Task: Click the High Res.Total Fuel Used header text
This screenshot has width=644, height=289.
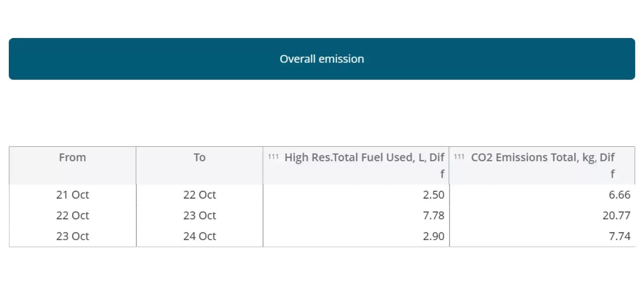Action: [x=364, y=157]
